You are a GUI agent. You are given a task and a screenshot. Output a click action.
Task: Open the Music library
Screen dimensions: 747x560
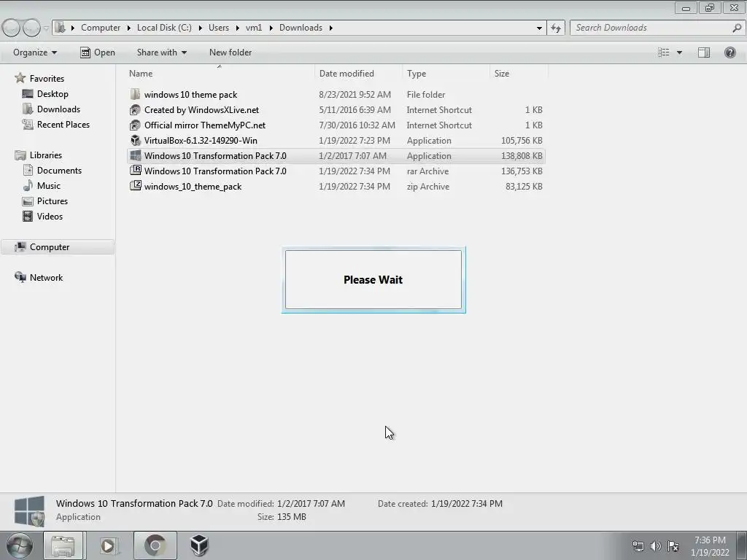[49, 186]
